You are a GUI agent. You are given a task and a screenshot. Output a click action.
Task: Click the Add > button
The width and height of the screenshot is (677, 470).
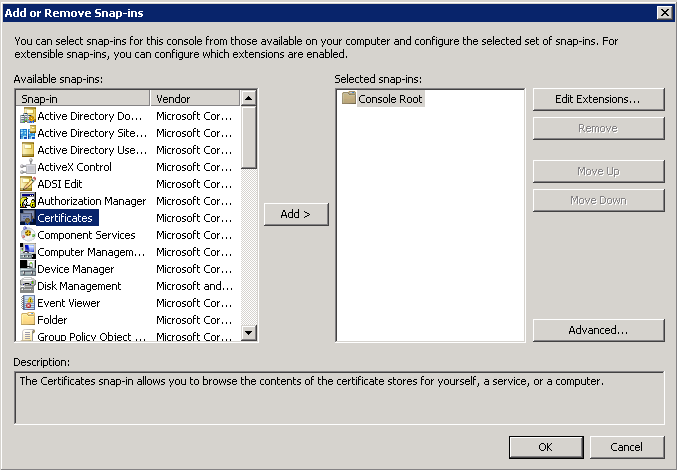(x=296, y=214)
